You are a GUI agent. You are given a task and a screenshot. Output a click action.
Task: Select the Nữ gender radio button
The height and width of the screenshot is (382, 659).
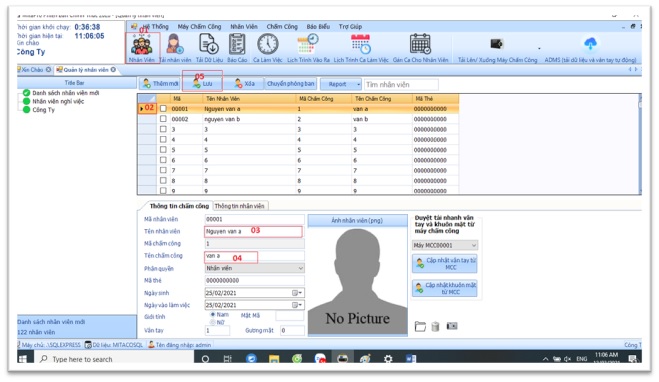click(213, 322)
